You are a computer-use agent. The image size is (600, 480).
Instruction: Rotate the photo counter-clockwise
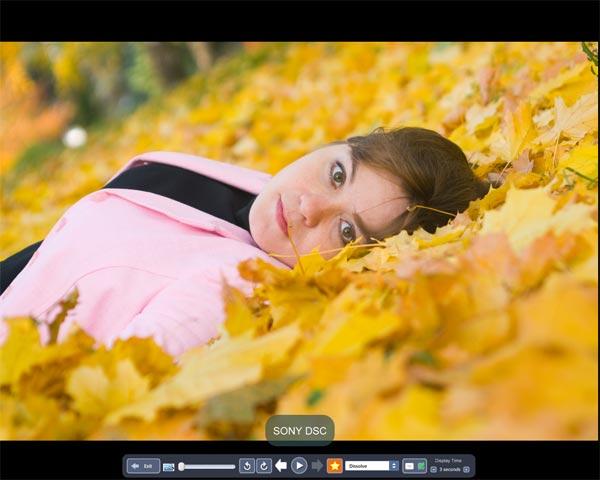point(247,466)
